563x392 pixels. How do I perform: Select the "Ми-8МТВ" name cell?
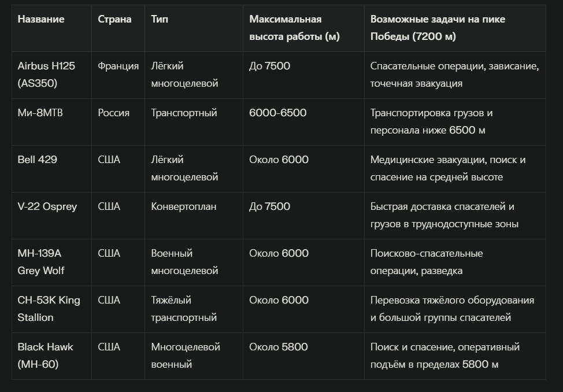tap(40, 113)
